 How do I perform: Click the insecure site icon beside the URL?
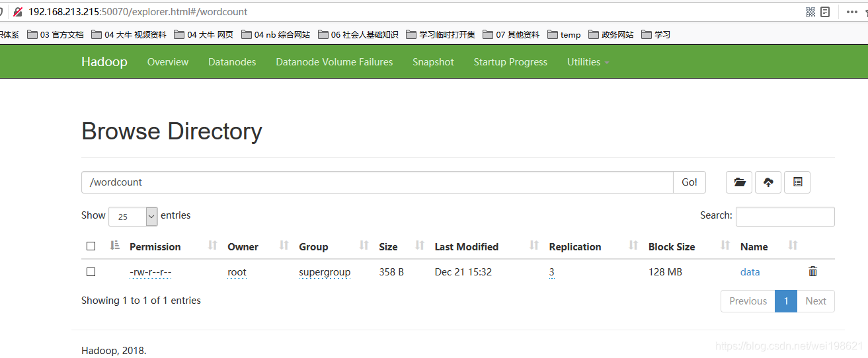pyautogui.click(x=18, y=12)
